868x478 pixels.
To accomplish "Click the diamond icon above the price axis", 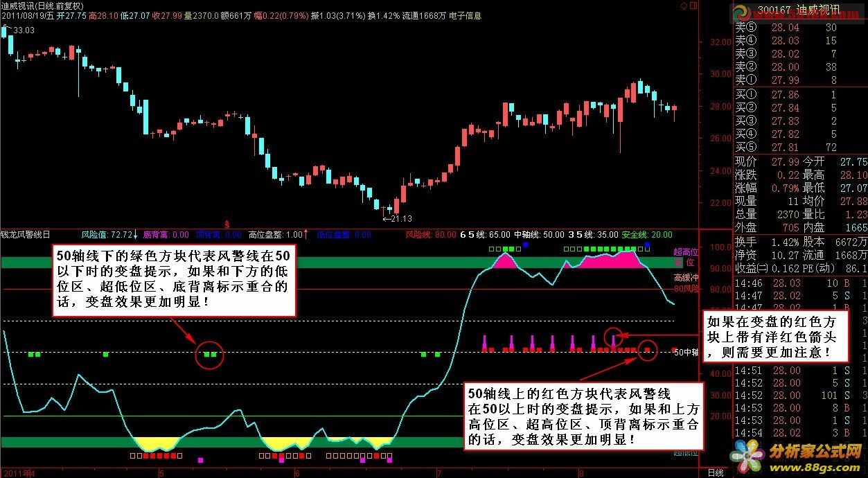I will click(684, 6).
